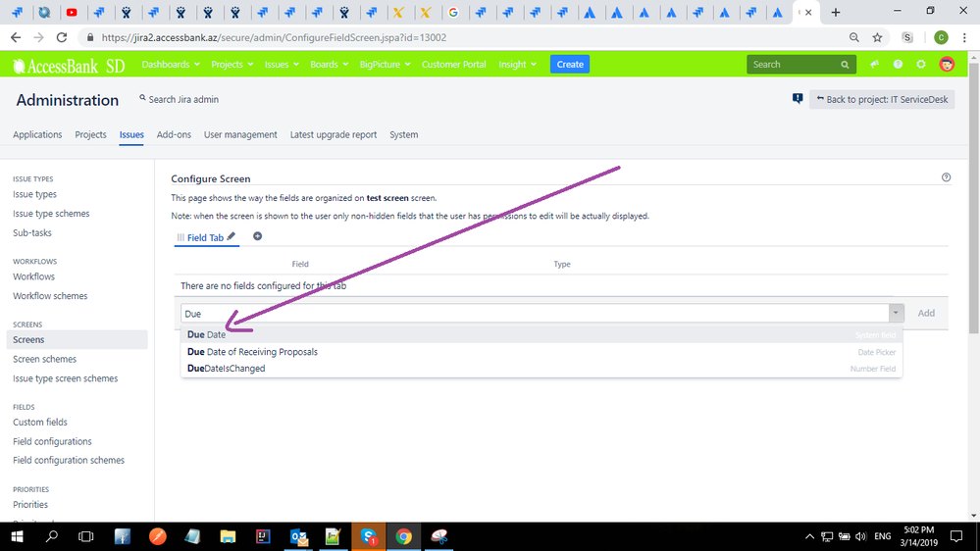Open Outlook from the taskbar

[299, 536]
